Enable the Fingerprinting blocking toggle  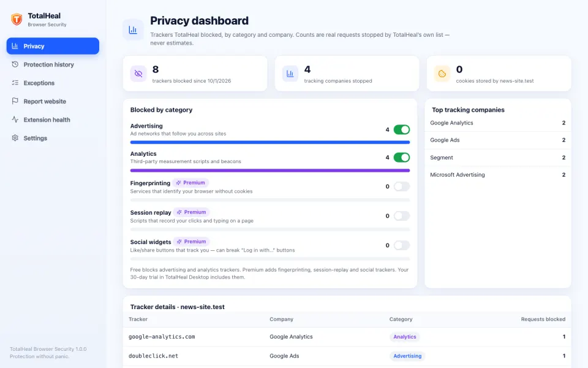(402, 186)
